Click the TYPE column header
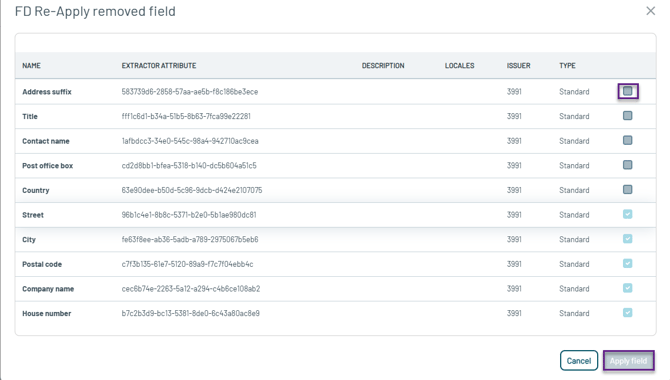 567,65
